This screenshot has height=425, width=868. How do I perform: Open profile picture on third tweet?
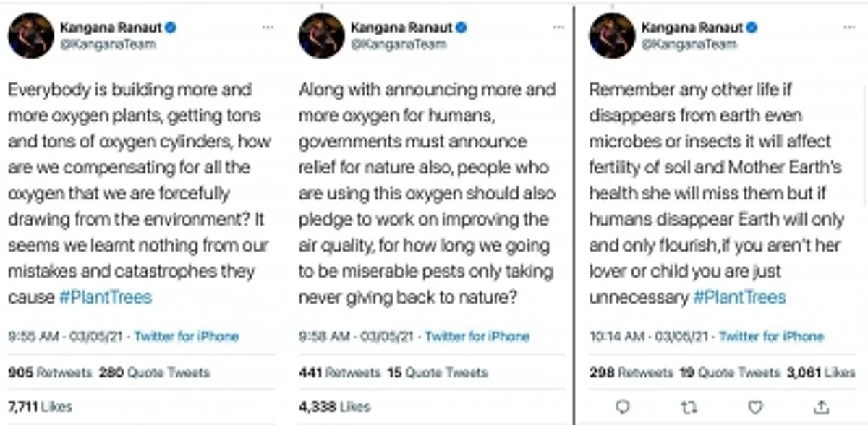tap(613, 35)
